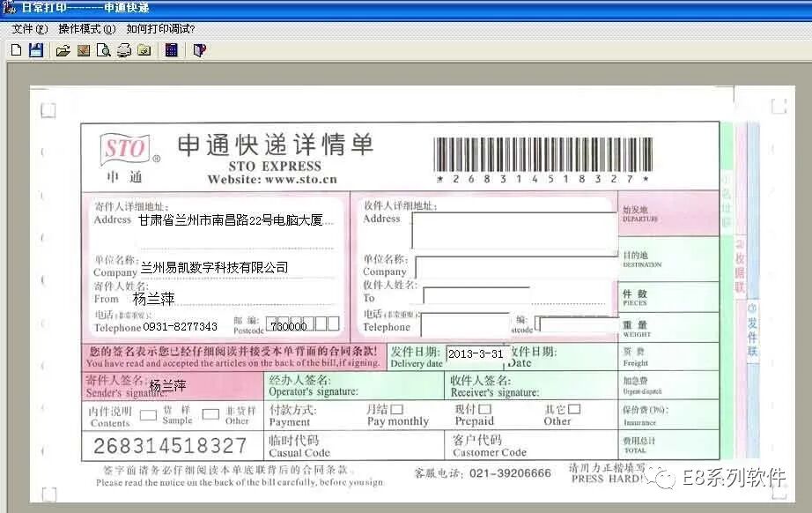Click the Sample 货样 contents checkbox
The width and height of the screenshot is (812, 513).
pyautogui.click(x=148, y=415)
